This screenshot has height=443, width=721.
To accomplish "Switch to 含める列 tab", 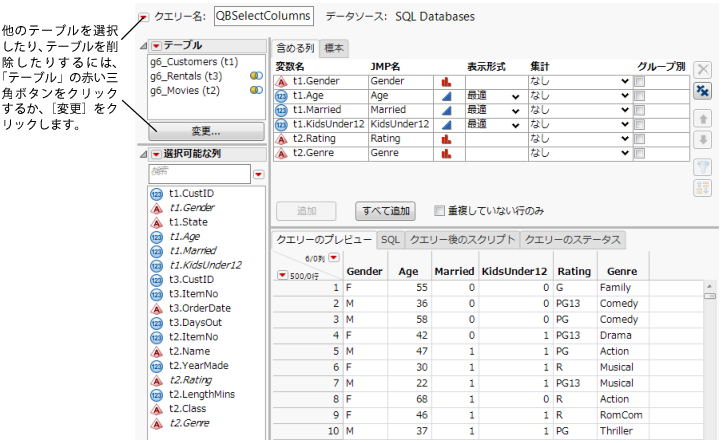I will click(295, 48).
